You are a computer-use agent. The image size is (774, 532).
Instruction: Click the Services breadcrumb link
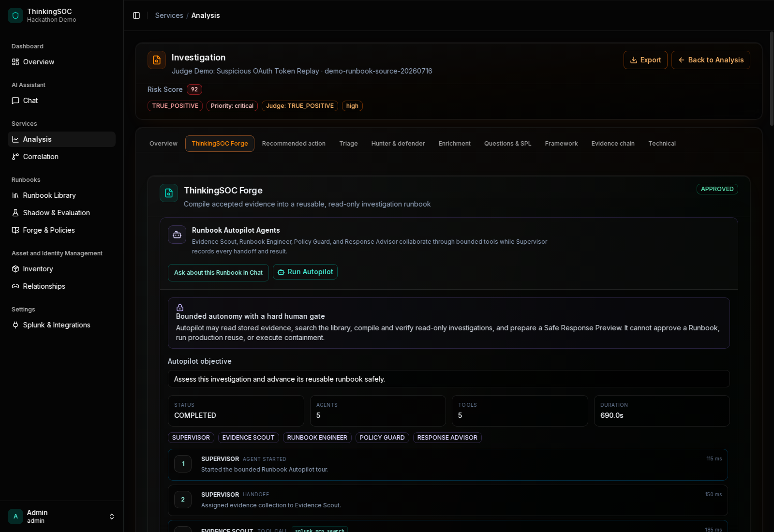click(169, 15)
